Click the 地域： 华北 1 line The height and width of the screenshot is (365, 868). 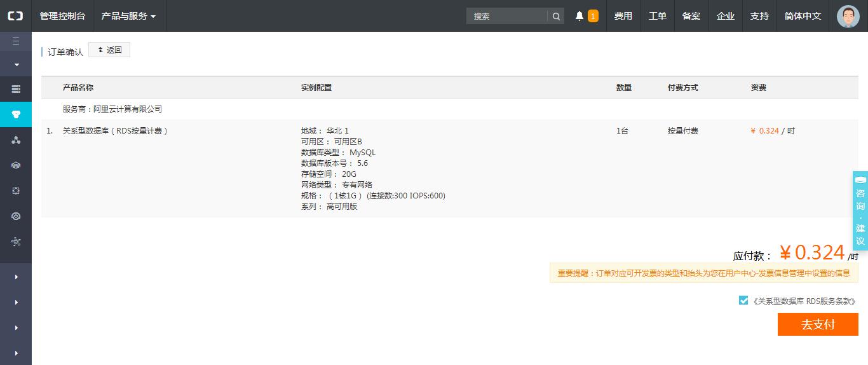pyautogui.click(x=325, y=131)
